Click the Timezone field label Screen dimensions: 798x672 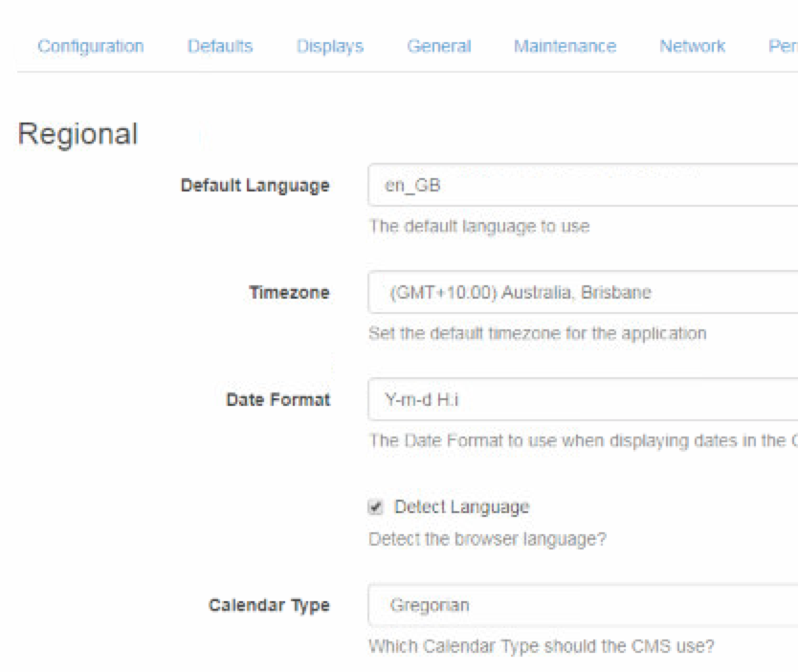click(x=289, y=293)
